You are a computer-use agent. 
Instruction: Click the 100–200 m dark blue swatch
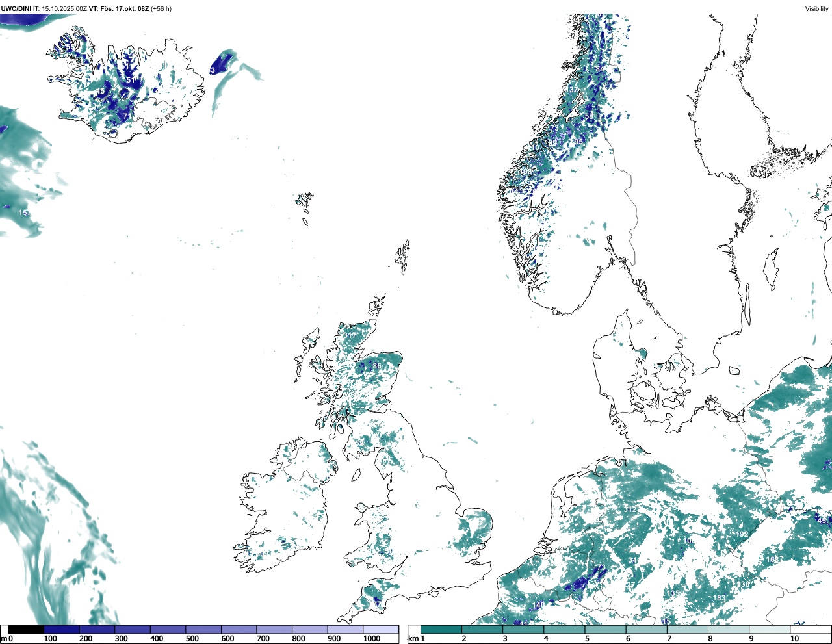62,629
